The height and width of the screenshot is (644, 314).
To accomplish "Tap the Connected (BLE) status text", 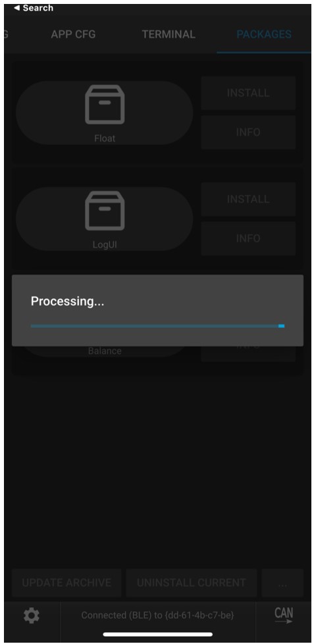I will coord(157,615).
